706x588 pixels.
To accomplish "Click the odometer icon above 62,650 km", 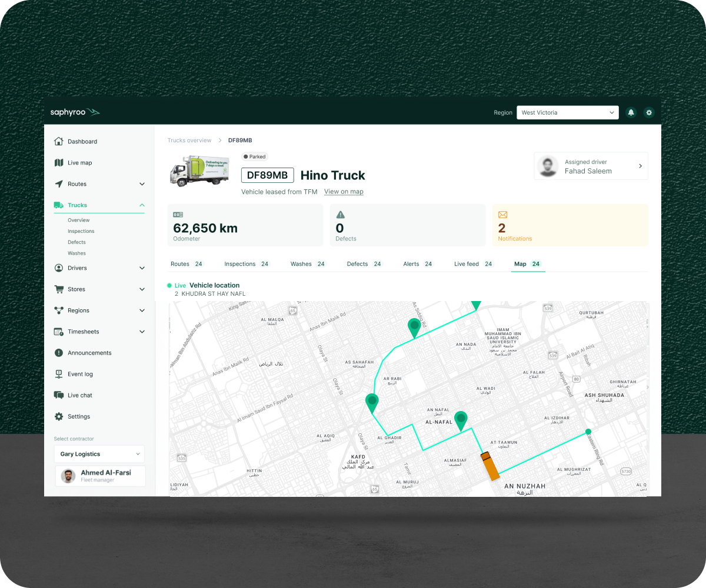I will tap(178, 215).
